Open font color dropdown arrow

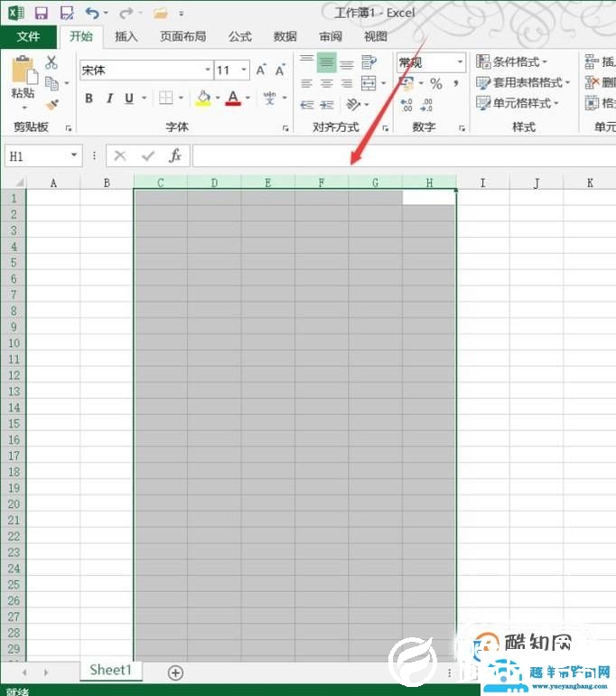[247, 99]
